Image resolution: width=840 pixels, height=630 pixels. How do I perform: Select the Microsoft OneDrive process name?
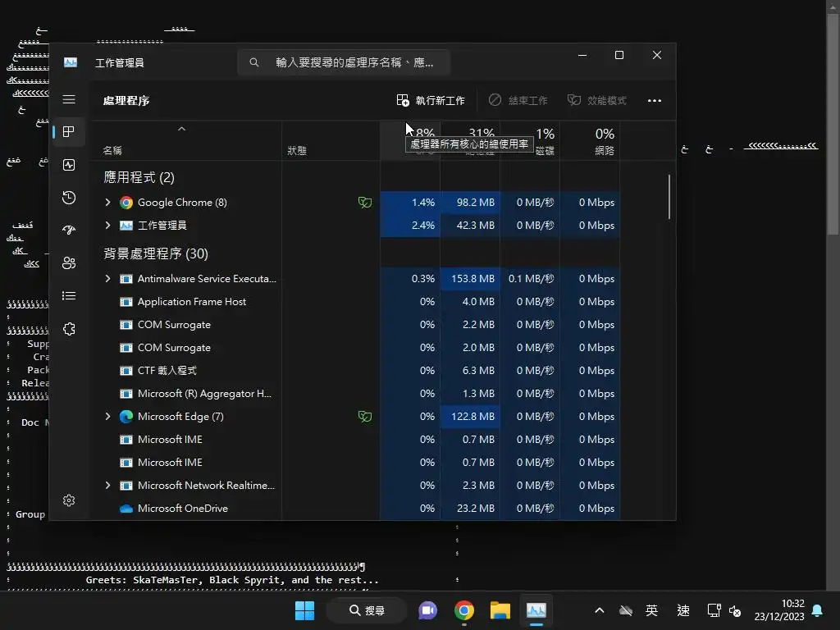pyautogui.click(x=183, y=509)
